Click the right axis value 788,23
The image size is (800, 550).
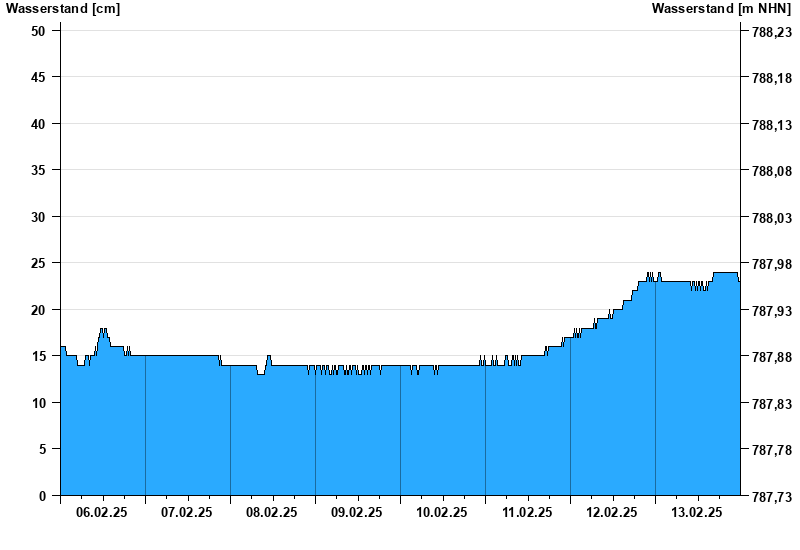(772, 33)
